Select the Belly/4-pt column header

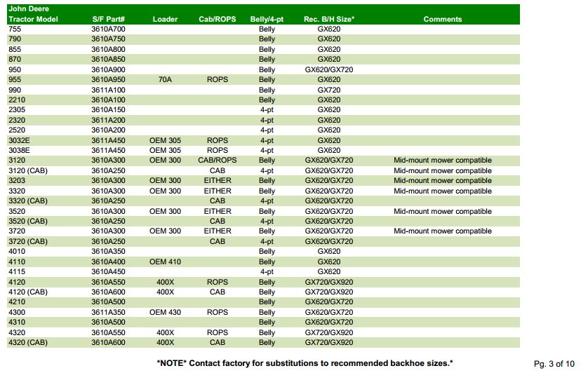[267, 20]
